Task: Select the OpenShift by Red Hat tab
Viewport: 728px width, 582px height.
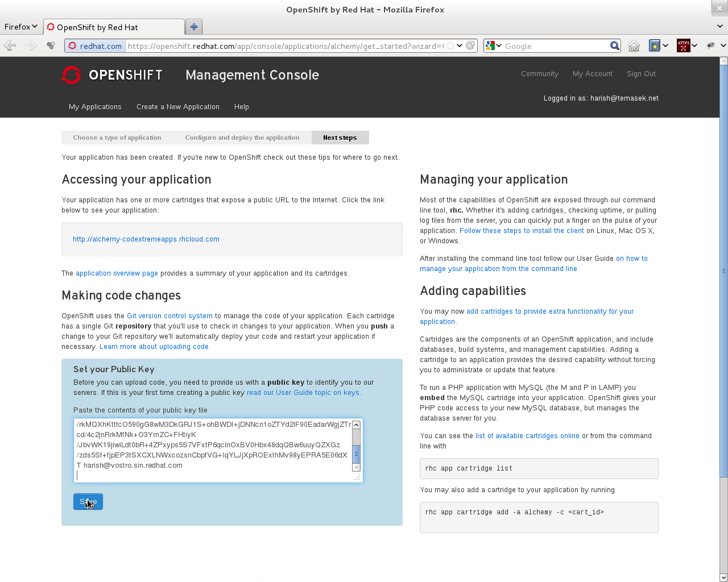Action: click(x=114, y=27)
